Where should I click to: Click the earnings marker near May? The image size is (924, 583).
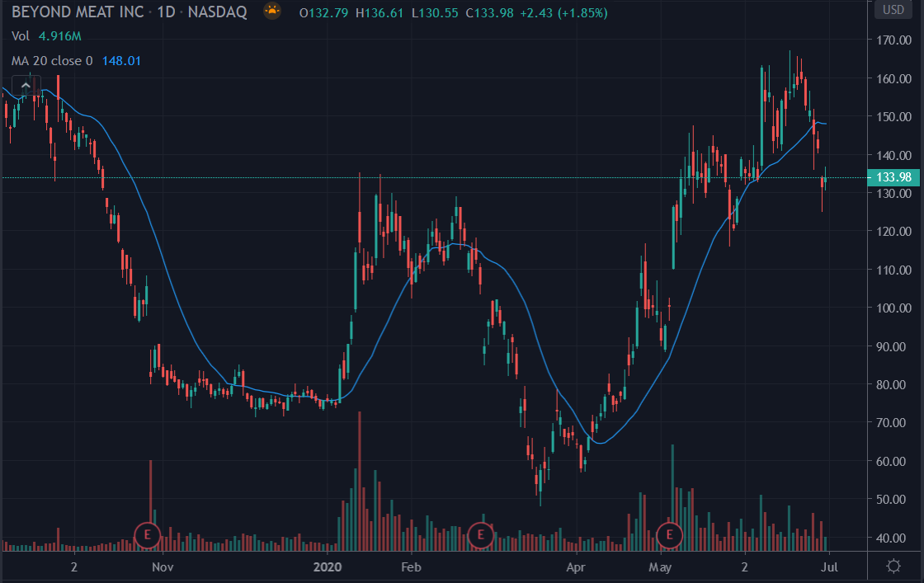pos(669,535)
